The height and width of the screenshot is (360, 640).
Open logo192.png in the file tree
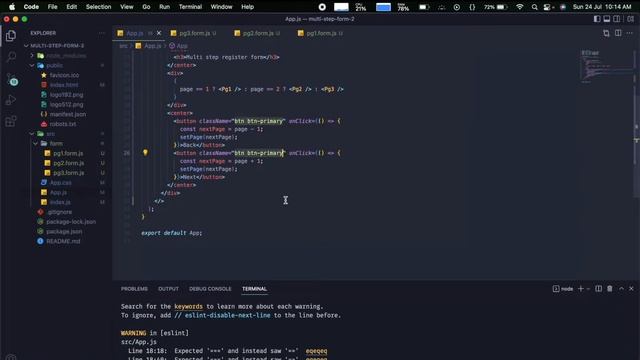66,95
